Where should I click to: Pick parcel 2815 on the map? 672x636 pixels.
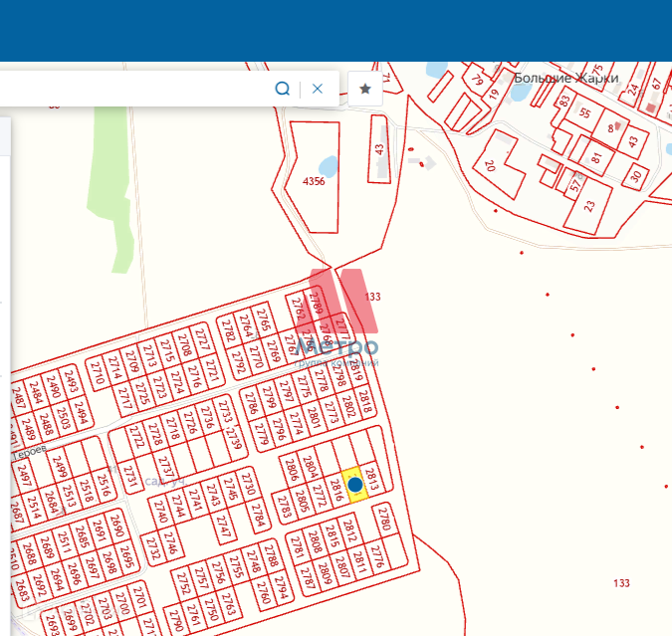pos(333,536)
